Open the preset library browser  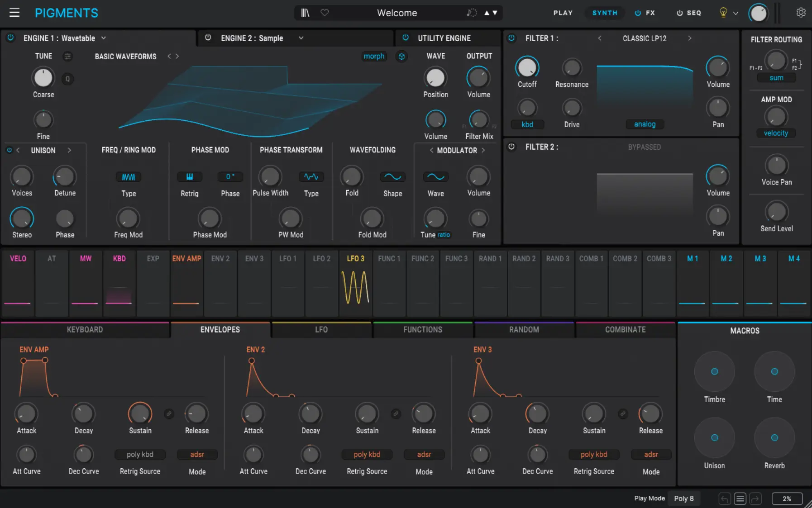click(x=305, y=13)
